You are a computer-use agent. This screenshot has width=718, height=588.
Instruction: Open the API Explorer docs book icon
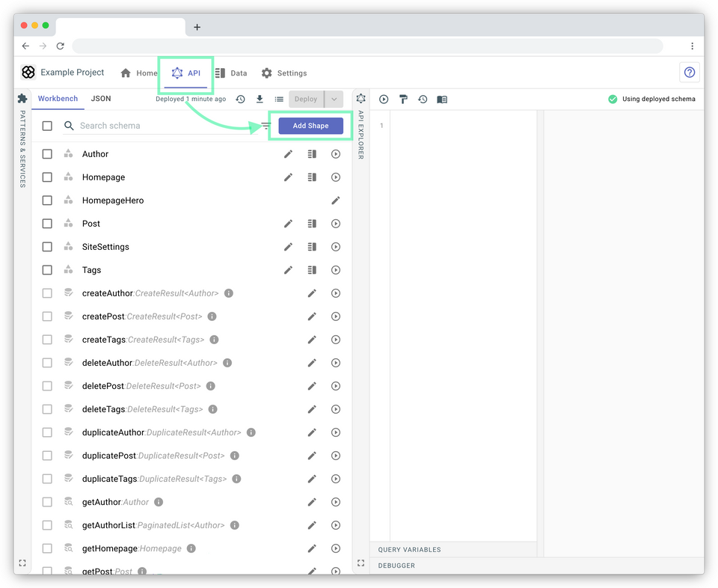[442, 99]
